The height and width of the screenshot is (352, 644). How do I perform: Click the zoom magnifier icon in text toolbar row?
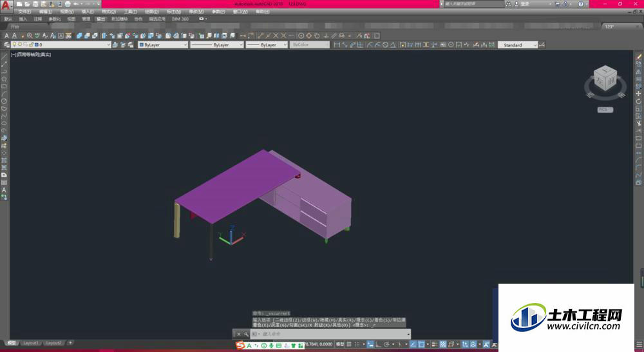[30, 35]
